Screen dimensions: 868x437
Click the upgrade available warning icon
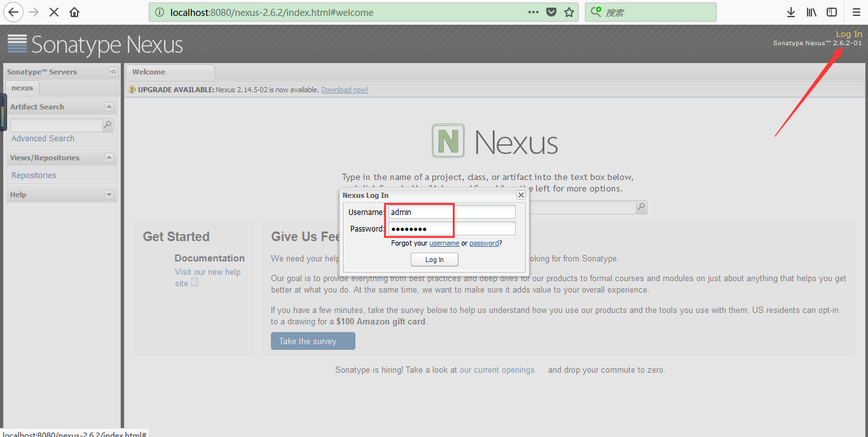[132, 90]
